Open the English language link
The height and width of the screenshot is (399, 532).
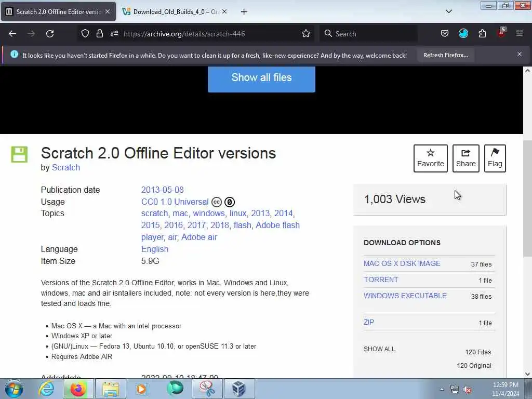pyautogui.click(x=155, y=249)
